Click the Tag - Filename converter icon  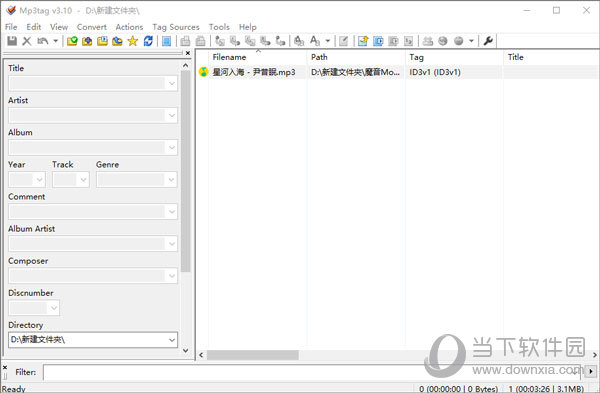click(x=220, y=41)
